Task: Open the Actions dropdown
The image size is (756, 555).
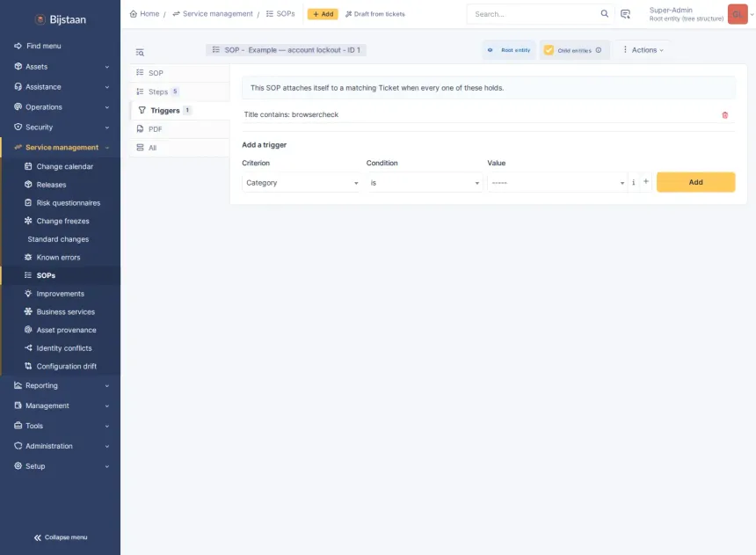Action: pyautogui.click(x=643, y=50)
